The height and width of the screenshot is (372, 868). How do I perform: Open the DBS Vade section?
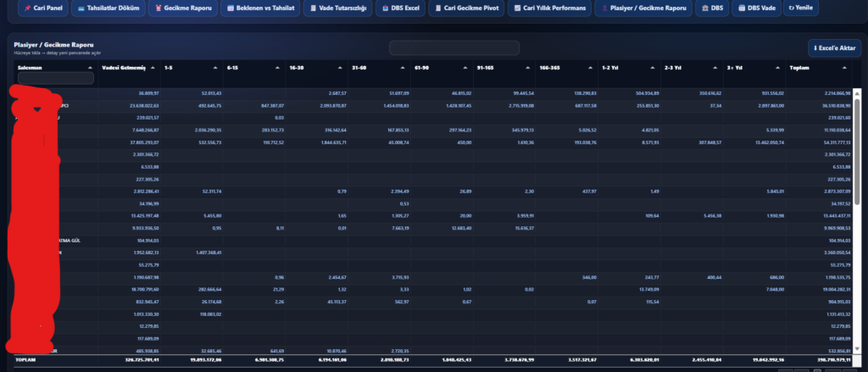[755, 8]
